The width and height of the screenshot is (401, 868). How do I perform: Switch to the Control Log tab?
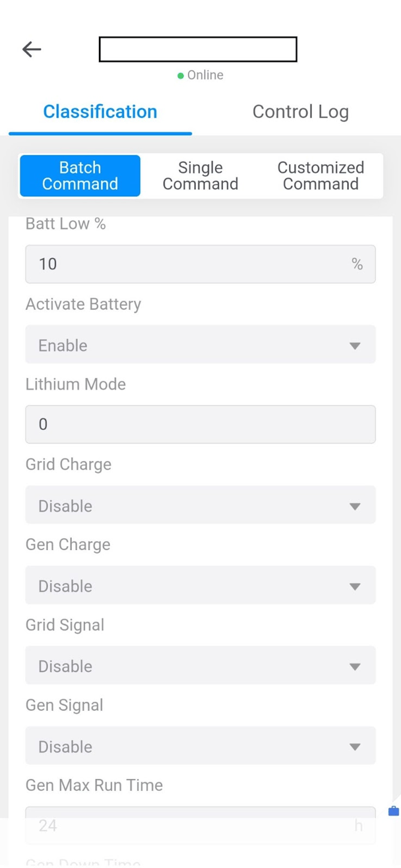click(300, 112)
